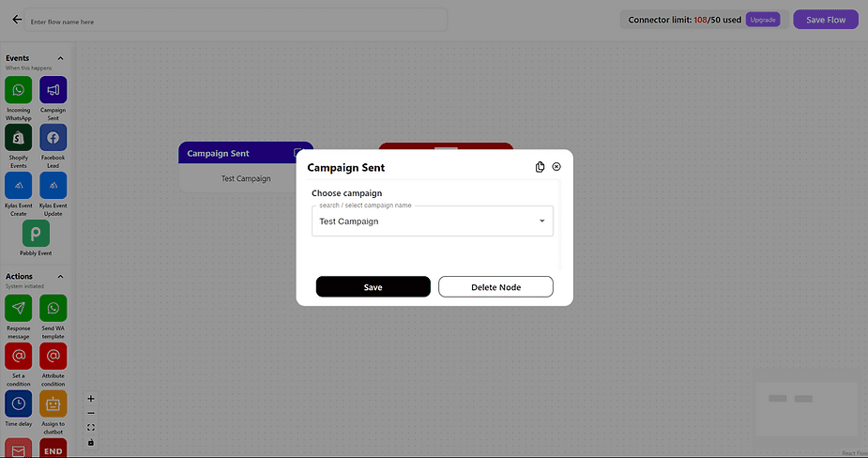Select the END action icon
This screenshot has height=458, width=868.
pos(53,448)
